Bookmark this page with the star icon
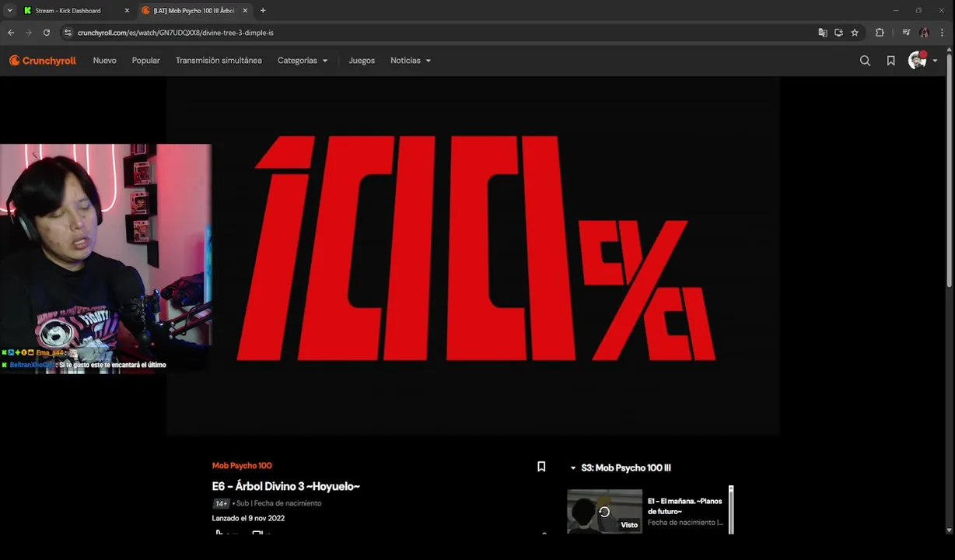Screen dimensions: 955x560 tap(855, 33)
